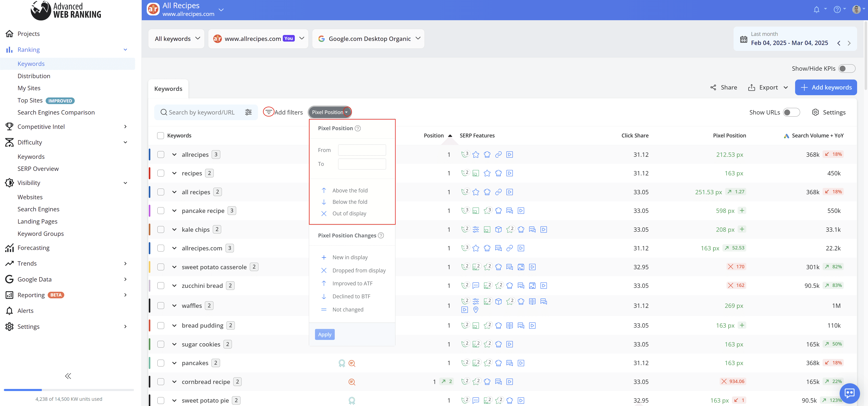The width and height of the screenshot is (868, 406).
Task: Open the help question mark icon
Action: pos(837,10)
